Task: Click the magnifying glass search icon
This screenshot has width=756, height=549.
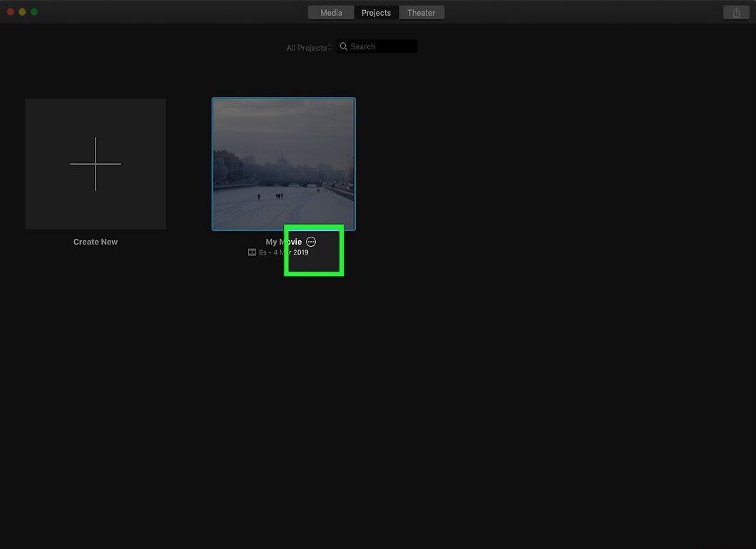Action: [343, 46]
